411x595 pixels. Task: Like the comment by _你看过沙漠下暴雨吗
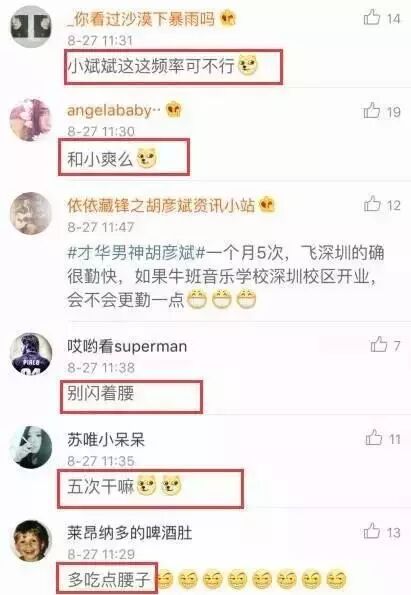(x=372, y=17)
